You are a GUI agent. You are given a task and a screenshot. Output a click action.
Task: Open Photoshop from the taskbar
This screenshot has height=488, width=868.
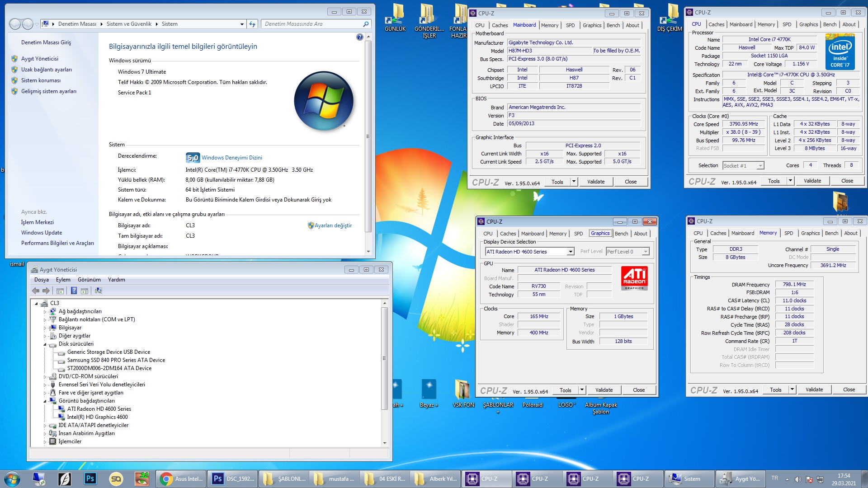click(x=90, y=479)
